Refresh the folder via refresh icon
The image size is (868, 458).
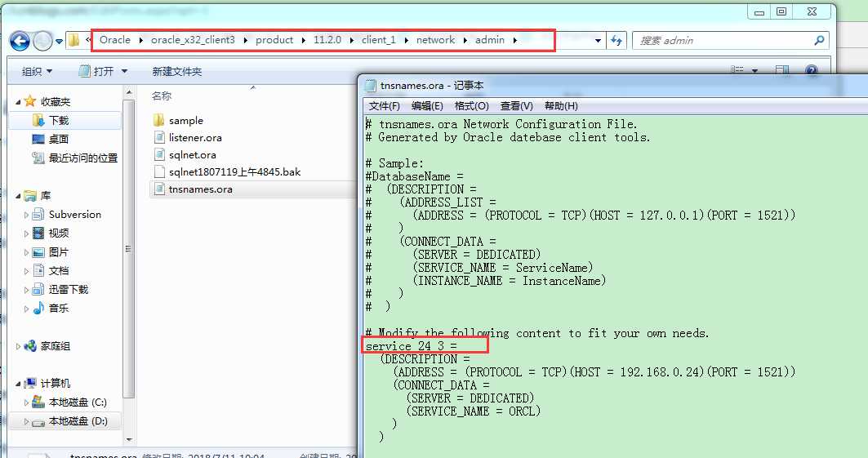617,40
